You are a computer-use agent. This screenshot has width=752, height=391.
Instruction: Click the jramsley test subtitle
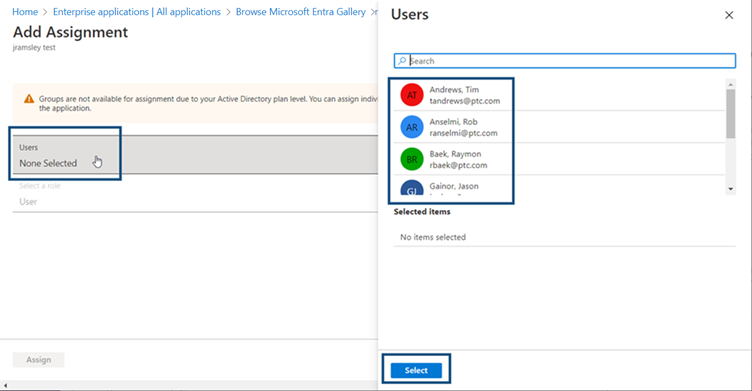coord(34,47)
